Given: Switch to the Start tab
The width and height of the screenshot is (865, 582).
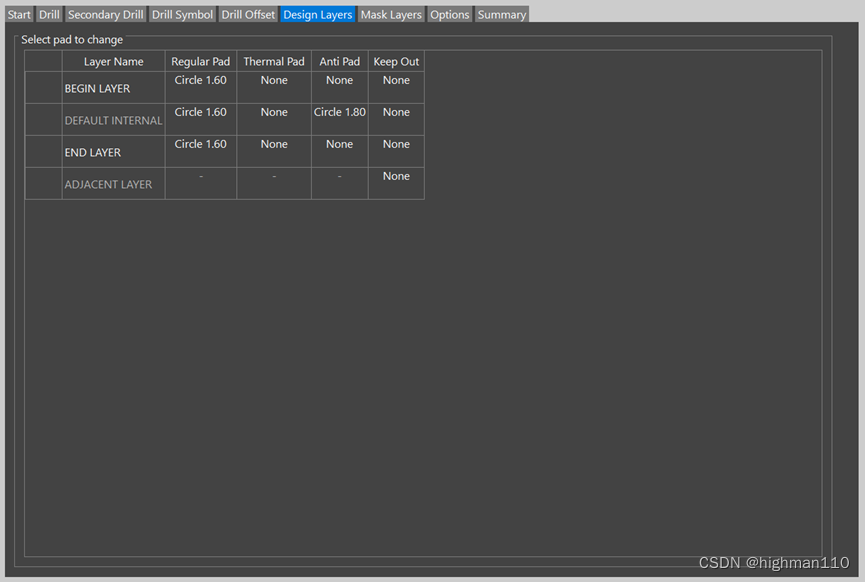Looking at the screenshot, I should [19, 14].
